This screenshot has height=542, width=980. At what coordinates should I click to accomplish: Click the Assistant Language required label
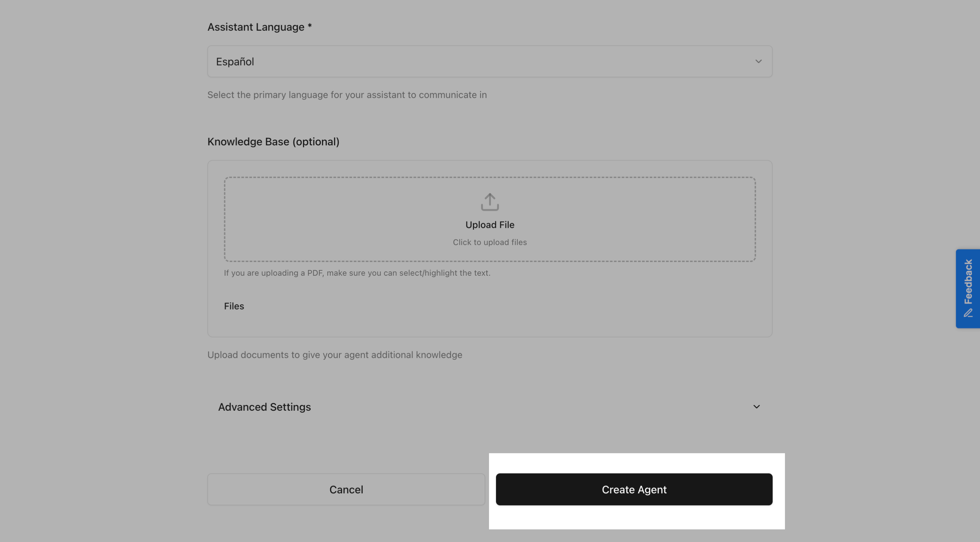[259, 27]
